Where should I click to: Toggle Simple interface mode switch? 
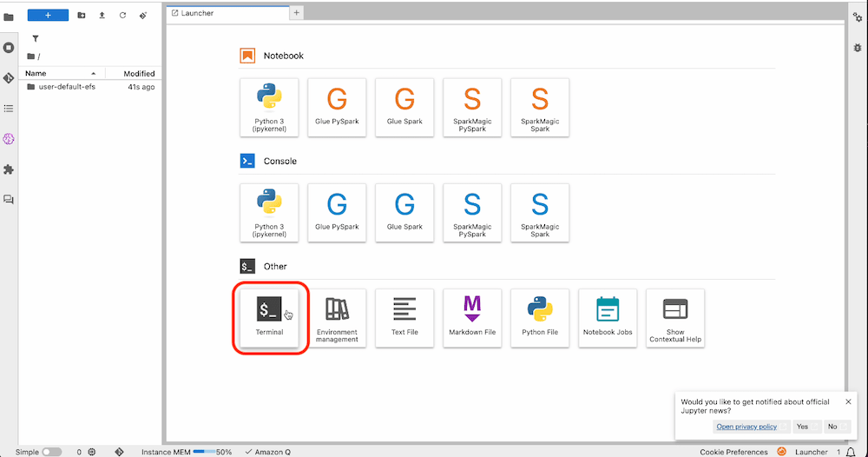click(51, 452)
